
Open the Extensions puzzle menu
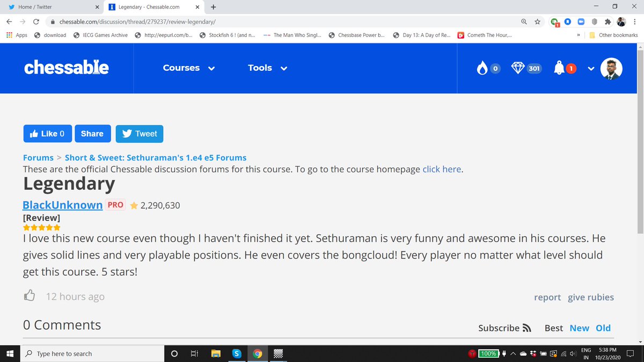click(608, 22)
